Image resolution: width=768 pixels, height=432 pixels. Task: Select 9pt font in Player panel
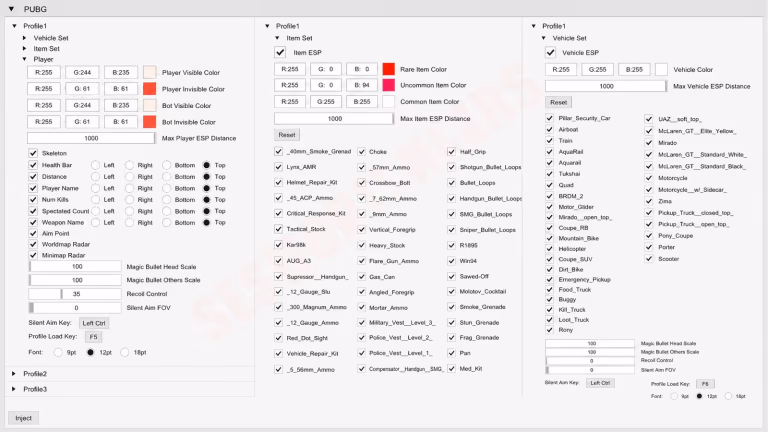click(x=58, y=352)
